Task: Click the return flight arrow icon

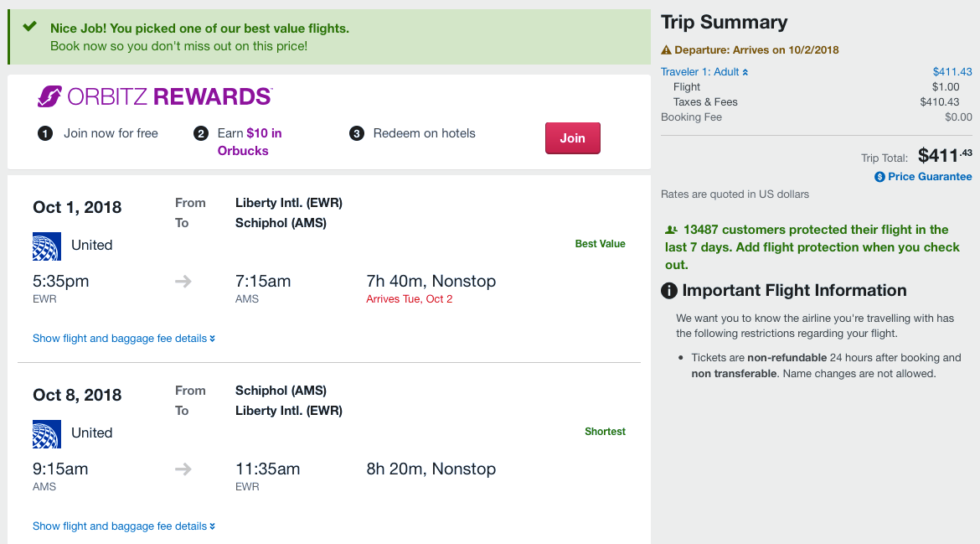Action: (183, 469)
